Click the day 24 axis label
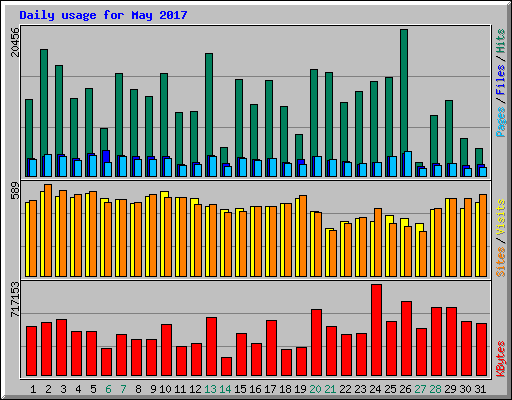Image resolution: width=512 pixels, height=400 pixels. (x=375, y=389)
